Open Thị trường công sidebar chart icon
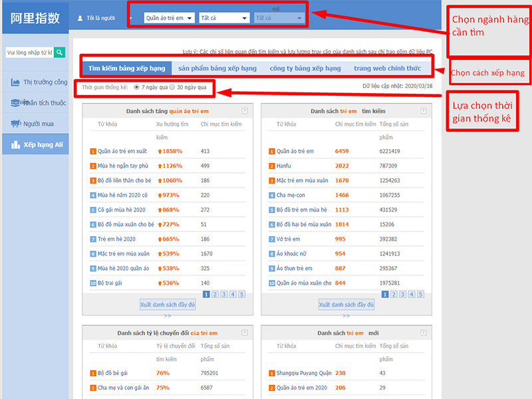The image size is (532, 399). point(15,82)
